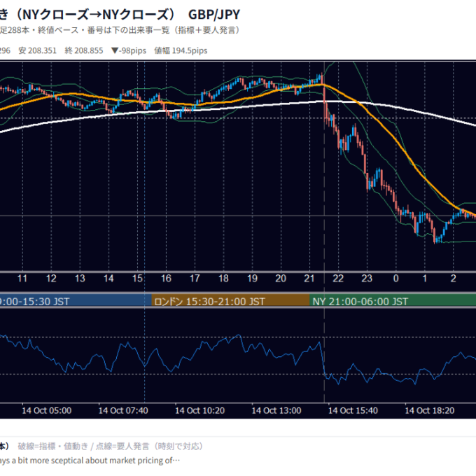Click hour label 16 on the time axis

pyautogui.click(x=166, y=279)
